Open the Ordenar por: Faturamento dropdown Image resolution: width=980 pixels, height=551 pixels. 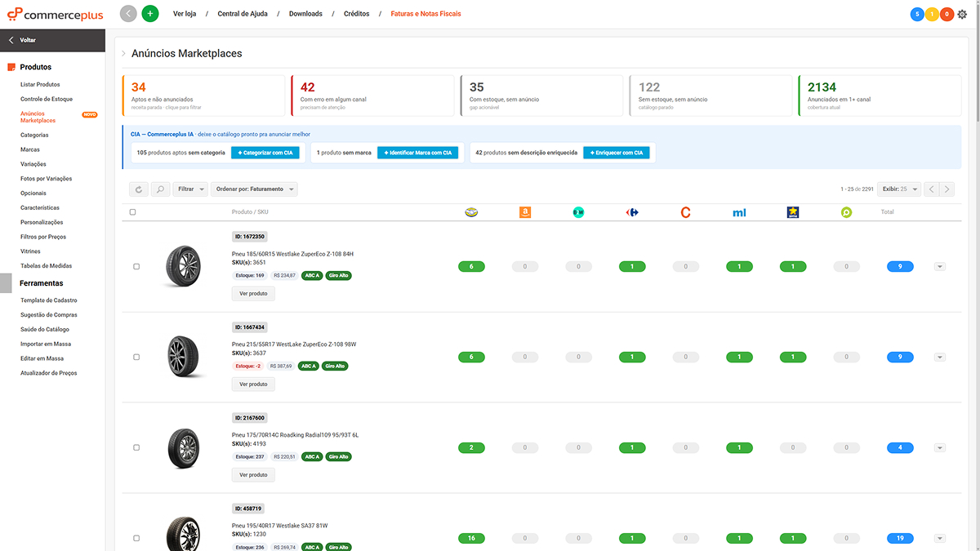(x=254, y=189)
